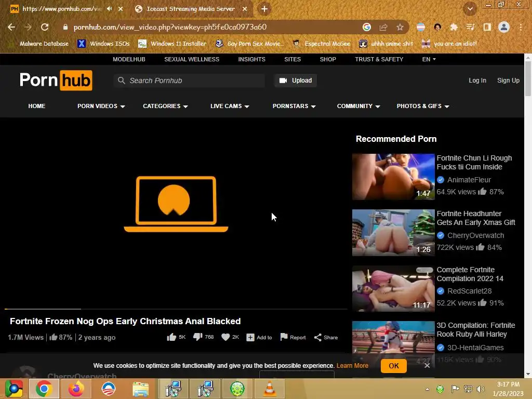Open the Malware Database bookmark

(44, 44)
